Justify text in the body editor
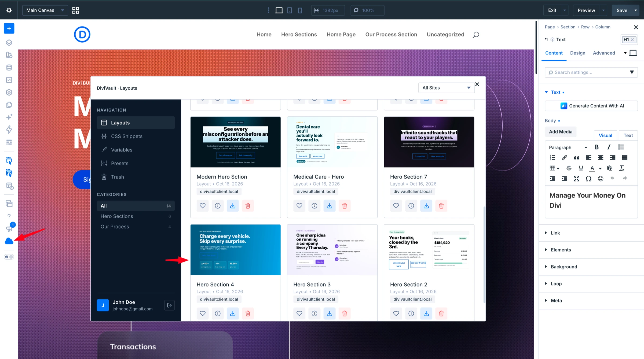 pyautogui.click(x=625, y=158)
